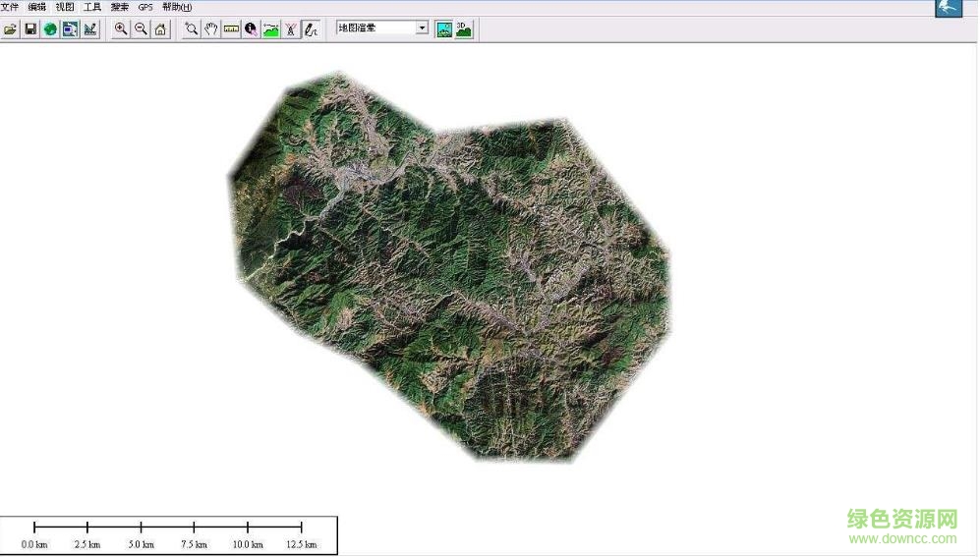This screenshot has width=980, height=557.
Task: Open the overlay control center icon
Action: (70, 28)
